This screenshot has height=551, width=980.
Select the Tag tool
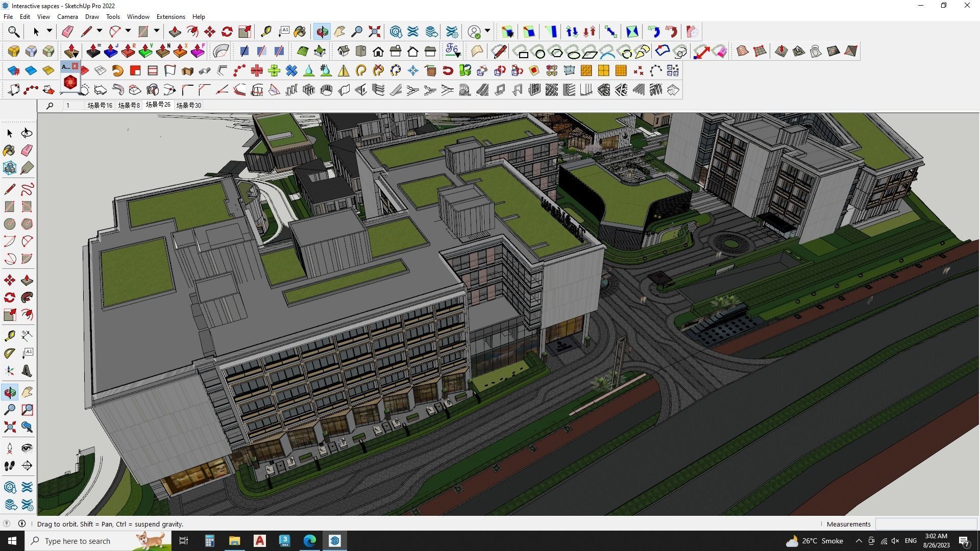coord(27,168)
